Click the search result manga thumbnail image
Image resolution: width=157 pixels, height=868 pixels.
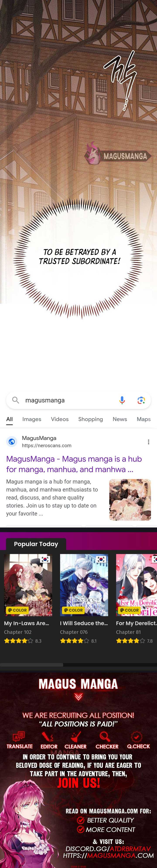(x=130, y=500)
